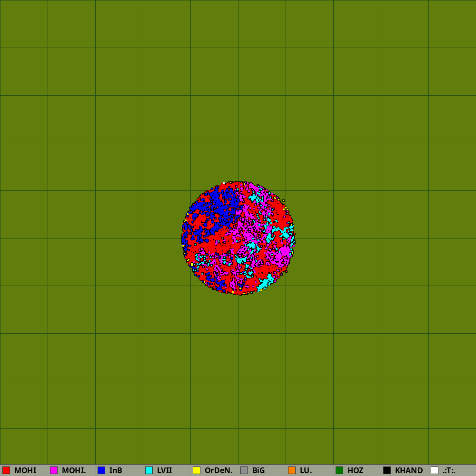The height and width of the screenshot is (476, 476).
Task: Click the cyan LVII legend swatch
Action: (149, 470)
